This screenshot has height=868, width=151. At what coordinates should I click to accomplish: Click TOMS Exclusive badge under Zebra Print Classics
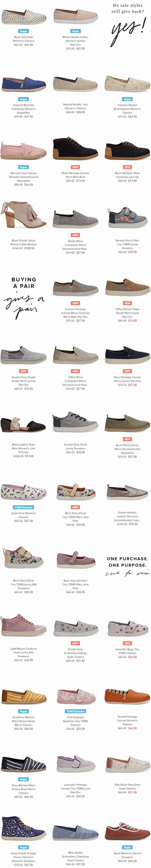click(x=24, y=507)
